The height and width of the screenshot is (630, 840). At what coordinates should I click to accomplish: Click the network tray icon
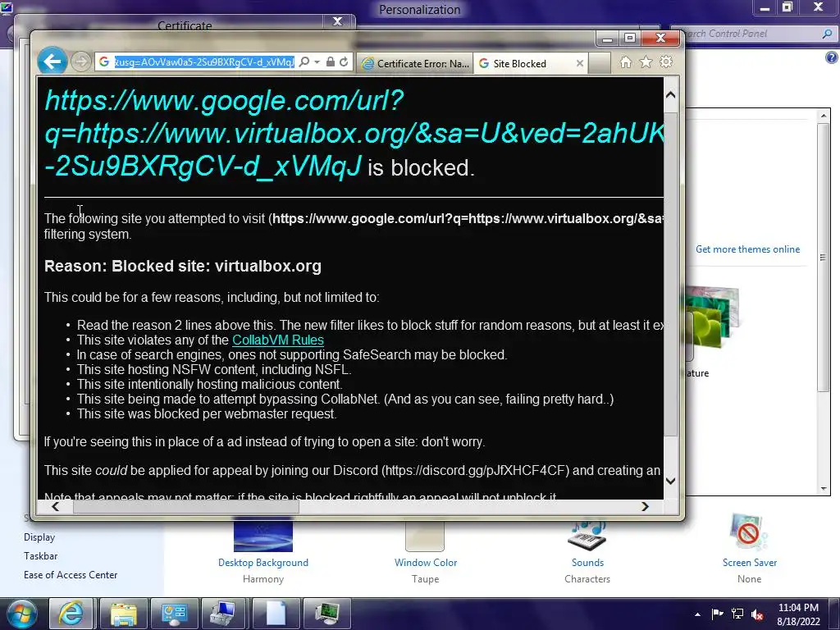[x=737, y=614]
